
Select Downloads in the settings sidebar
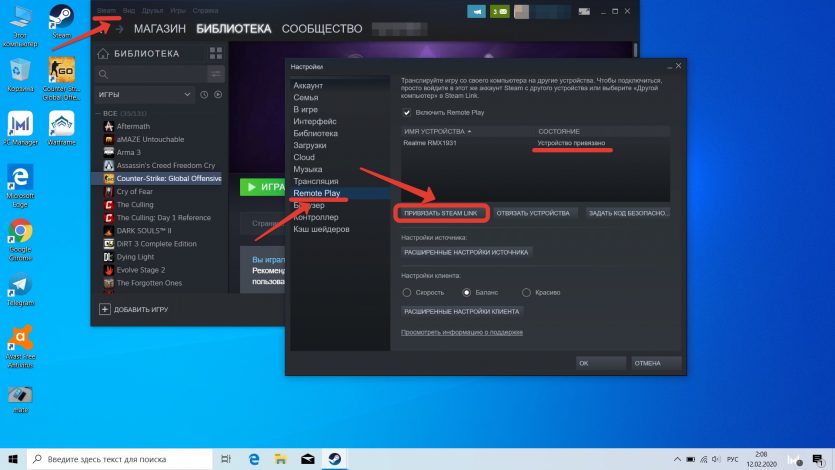pyautogui.click(x=309, y=145)
